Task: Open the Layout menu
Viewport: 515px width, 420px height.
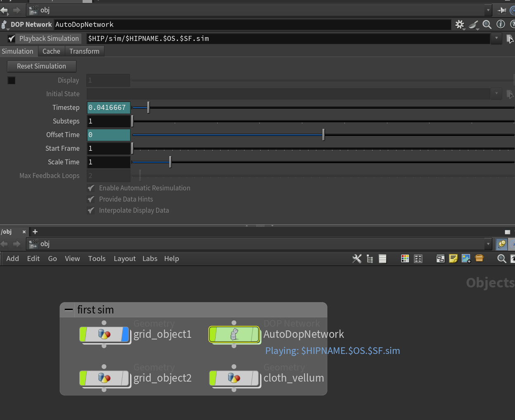Action: pos(125,259)
